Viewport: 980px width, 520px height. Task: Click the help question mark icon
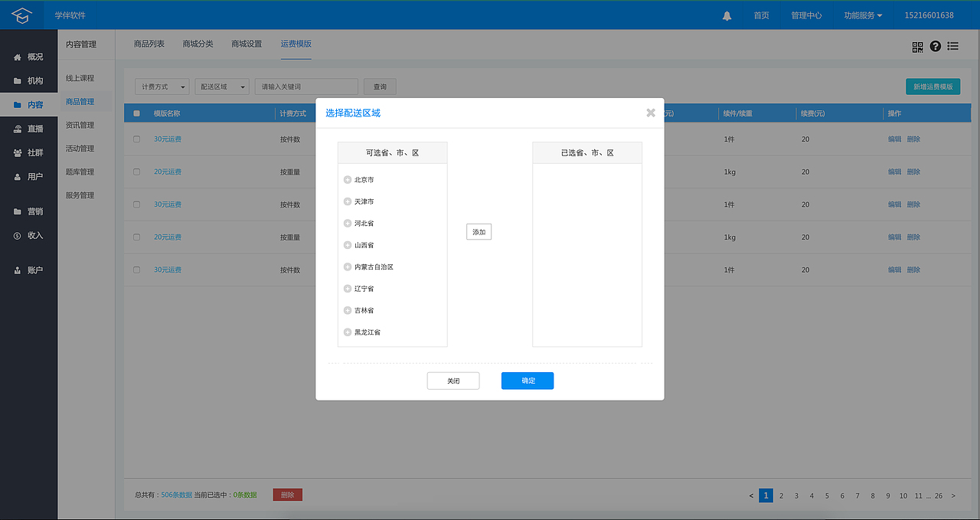pos(935,47)
